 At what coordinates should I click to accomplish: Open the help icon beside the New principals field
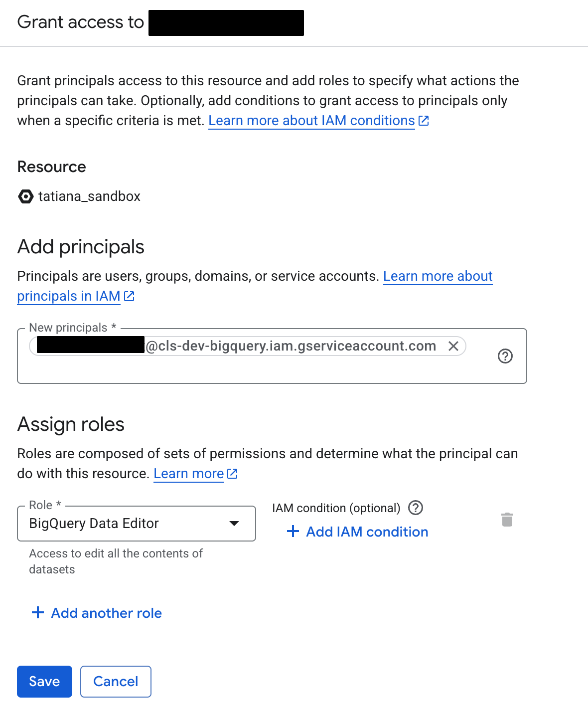(505, 356)
